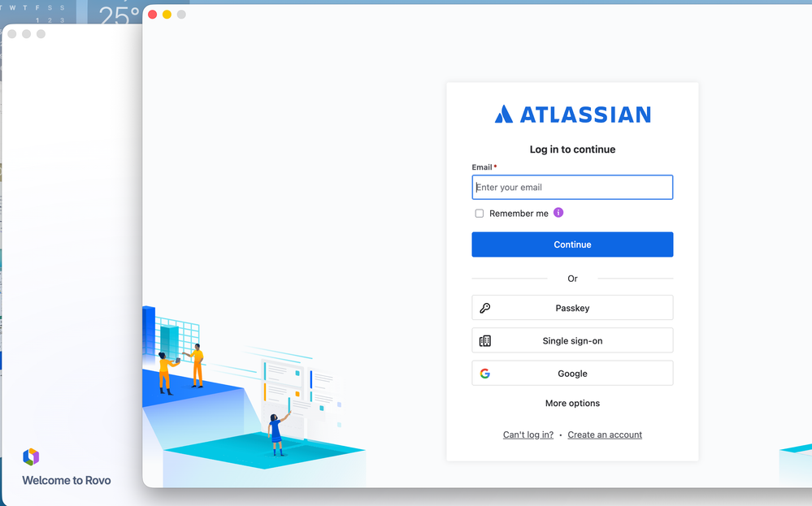Click the Atlassian logo
812x506 pixels.
572,115
